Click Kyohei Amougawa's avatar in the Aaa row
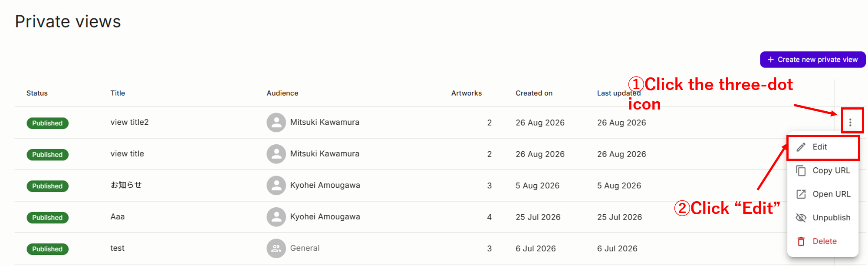868x266 pixels. click(x=276, y=217)
